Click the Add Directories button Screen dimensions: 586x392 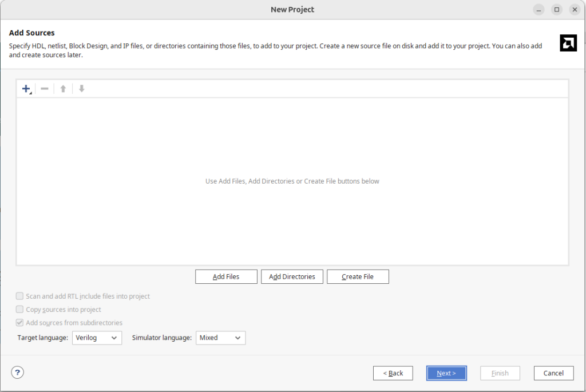(x=292, y=276)
